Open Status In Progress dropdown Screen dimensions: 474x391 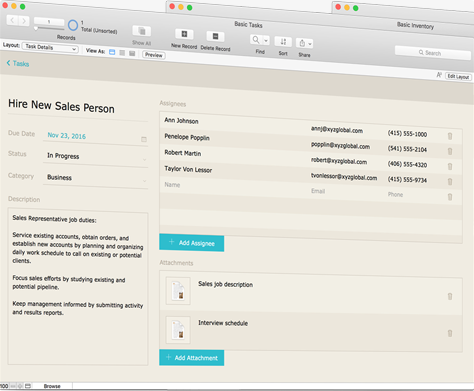coord(95,157)
